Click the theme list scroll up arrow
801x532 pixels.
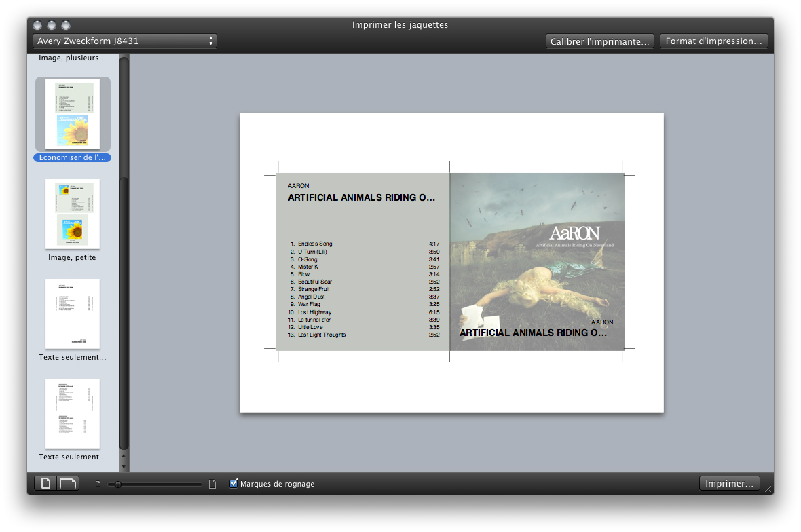click(x=124, y=456)
